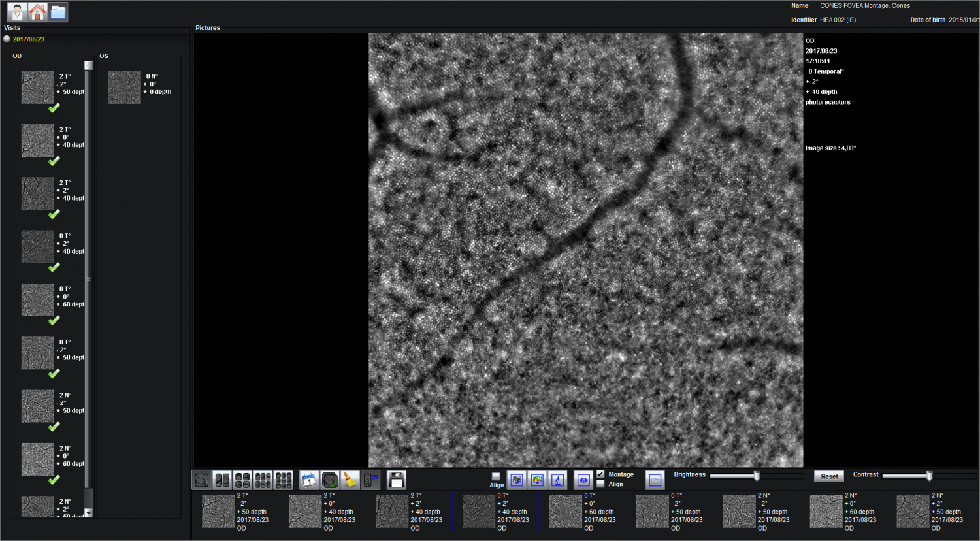
Task: Click the home icon at top left
Action: pos(37,11)
